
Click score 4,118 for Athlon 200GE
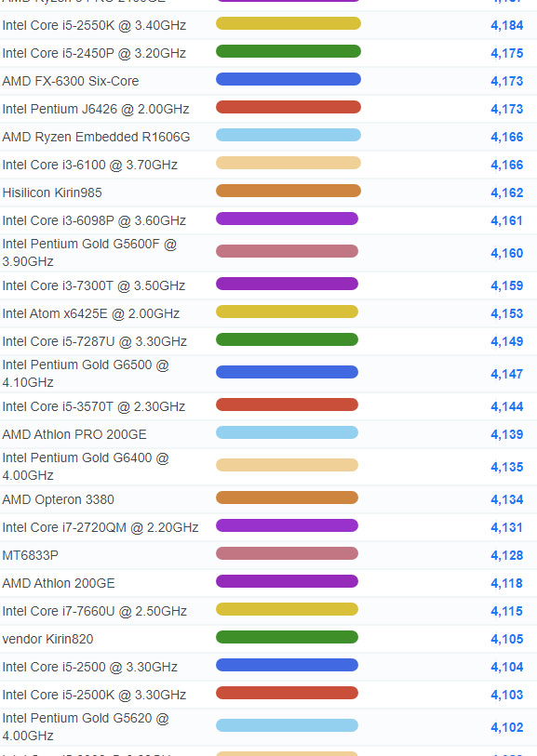pos(506,584)
